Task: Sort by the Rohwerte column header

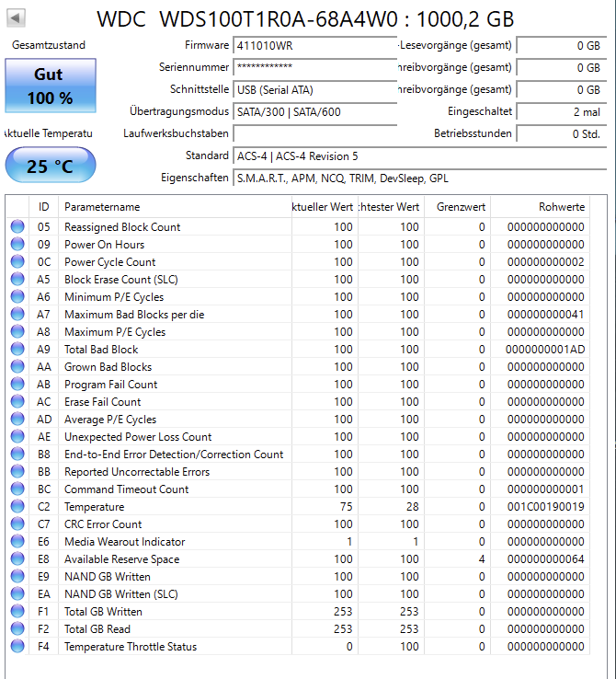Action: pos(540,207)
